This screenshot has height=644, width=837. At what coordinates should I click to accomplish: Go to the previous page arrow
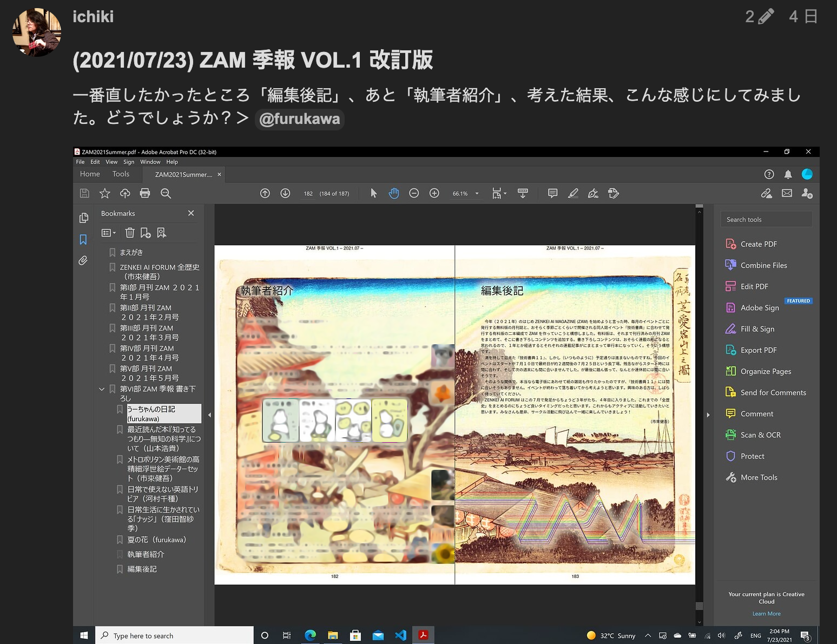point(265,193)
